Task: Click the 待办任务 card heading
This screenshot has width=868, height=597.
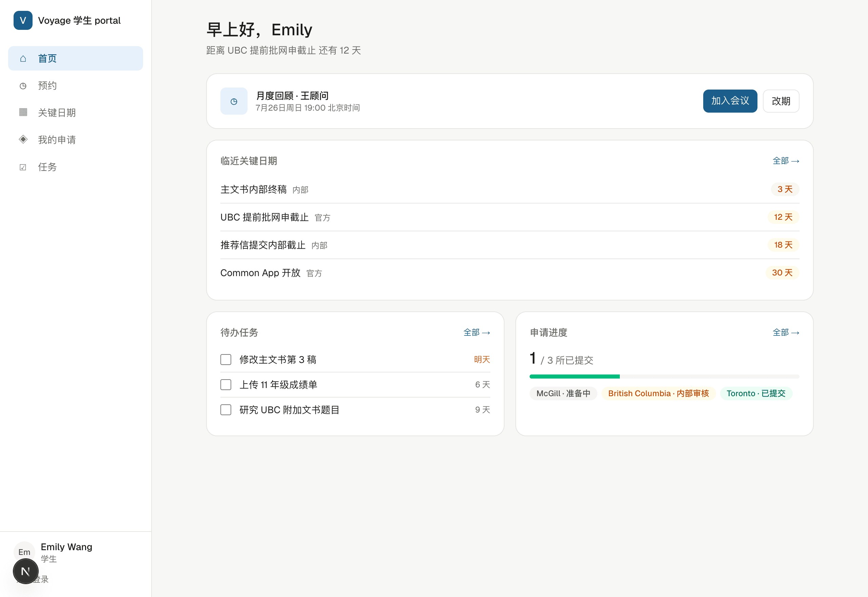Action: 239,332
